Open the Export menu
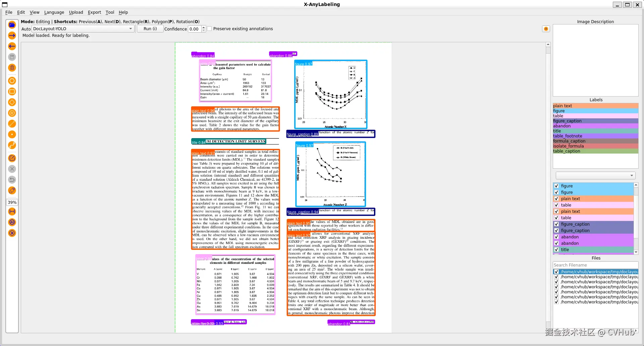 (x=94, y=12)
